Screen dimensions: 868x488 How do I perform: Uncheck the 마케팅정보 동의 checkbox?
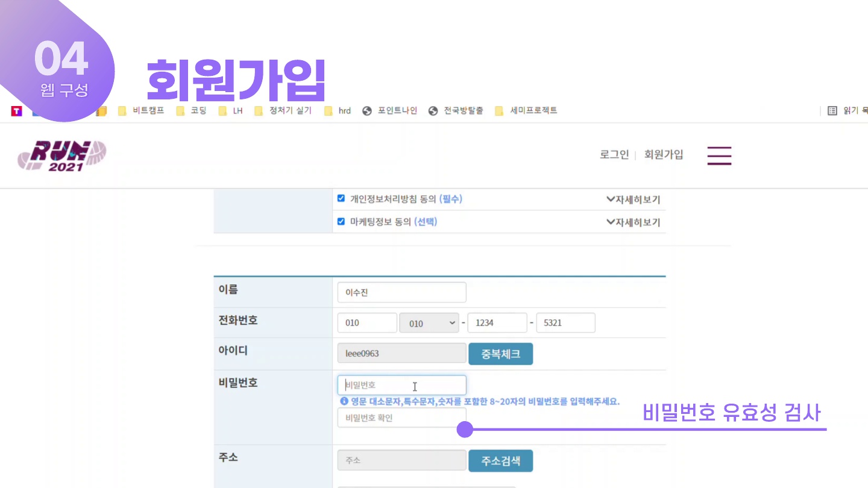pos(341,221)
